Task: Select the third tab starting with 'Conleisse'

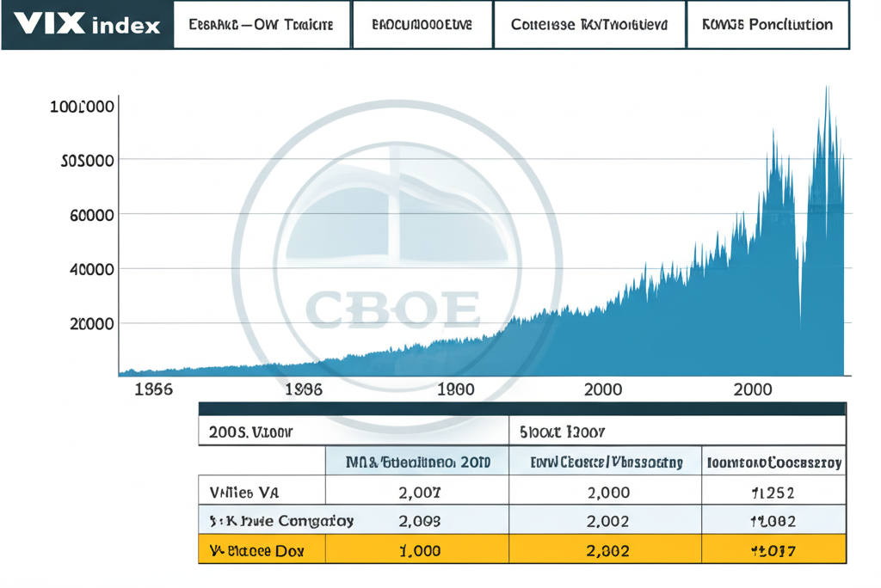Action: [x=588, y=25]
